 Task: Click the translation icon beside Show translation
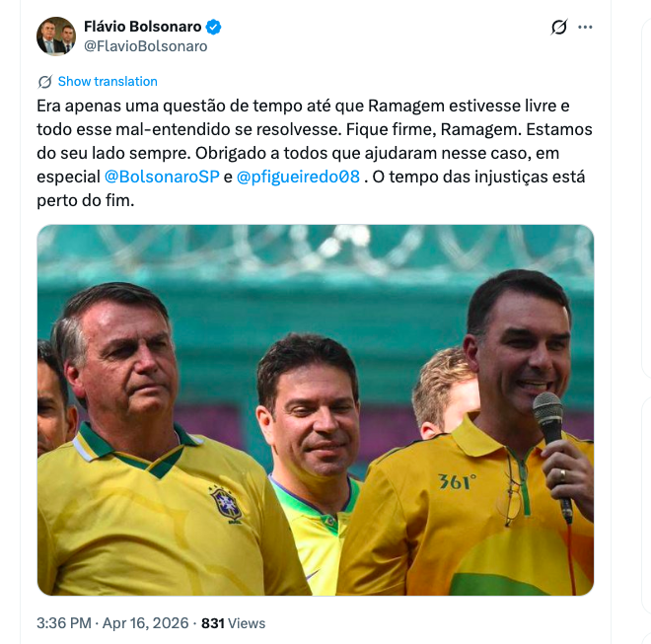44,82
